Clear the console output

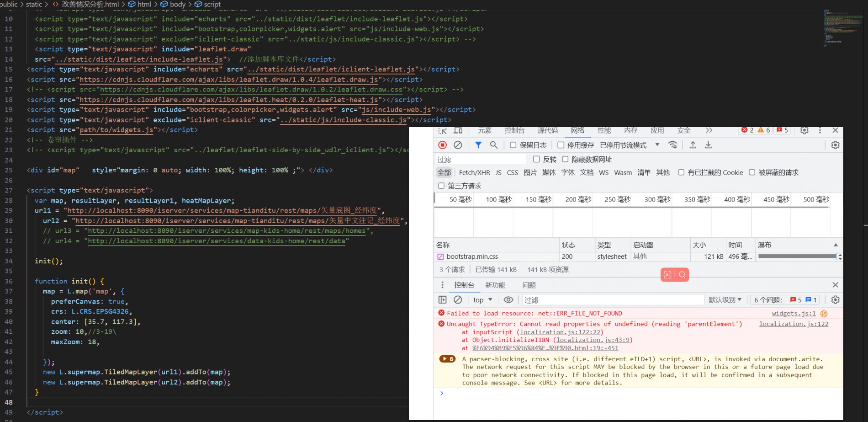tap(458, 300)
